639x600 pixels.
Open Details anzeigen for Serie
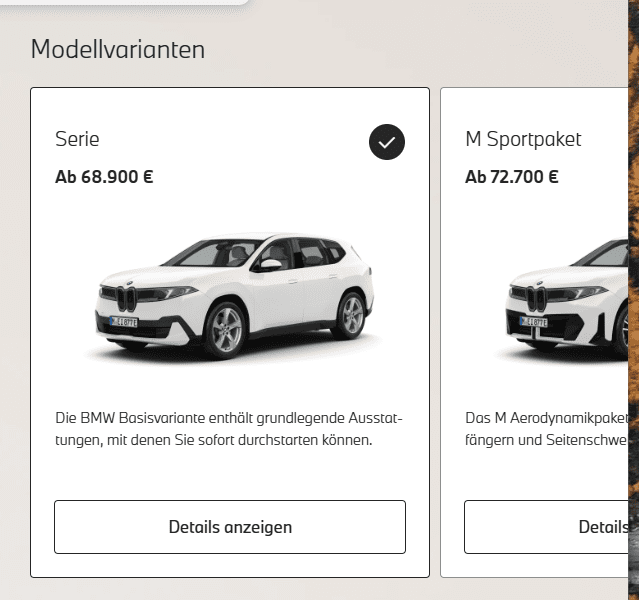230,527
